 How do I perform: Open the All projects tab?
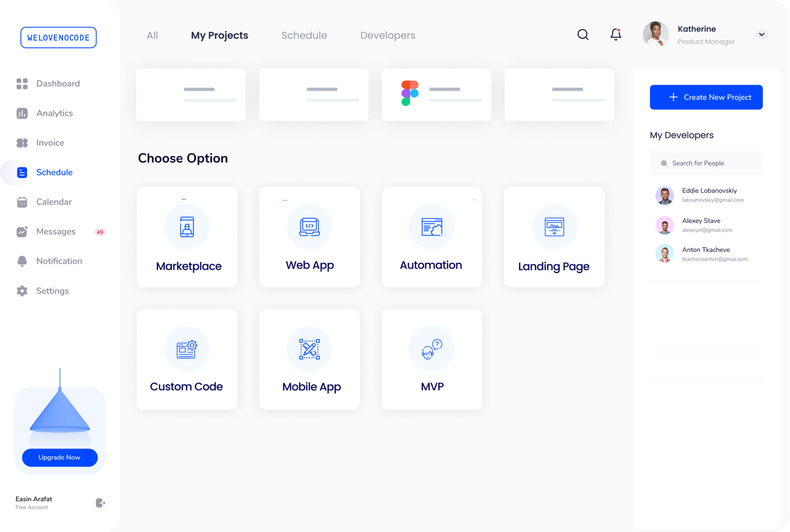[x=152, y=35]
